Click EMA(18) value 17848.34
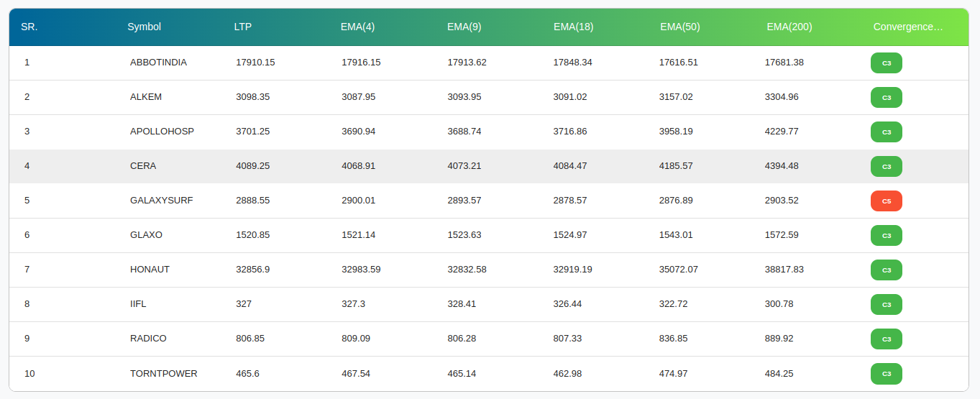Image resolution: width=980 pixels, height=399 pixels. (x=573, y=63)
